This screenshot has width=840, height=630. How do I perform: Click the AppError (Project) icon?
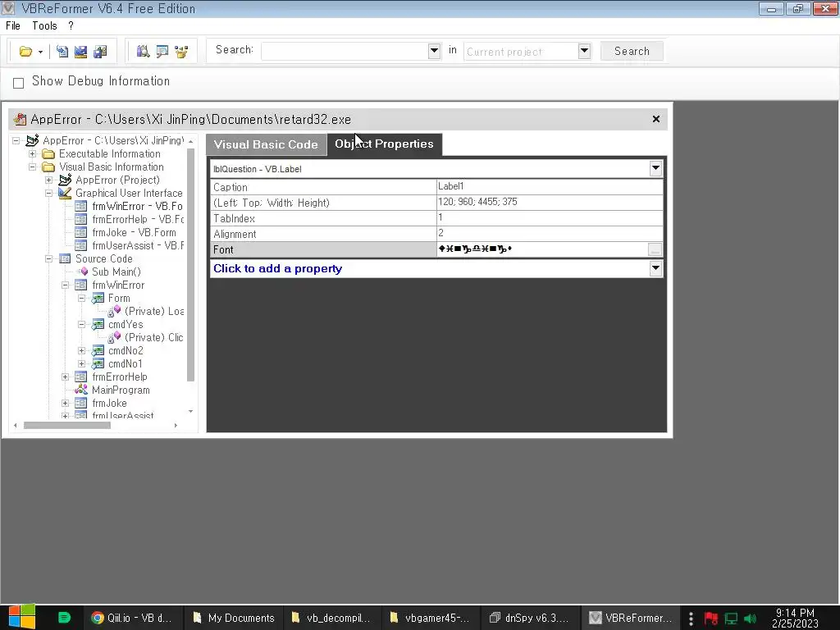[x=65, y=180]
